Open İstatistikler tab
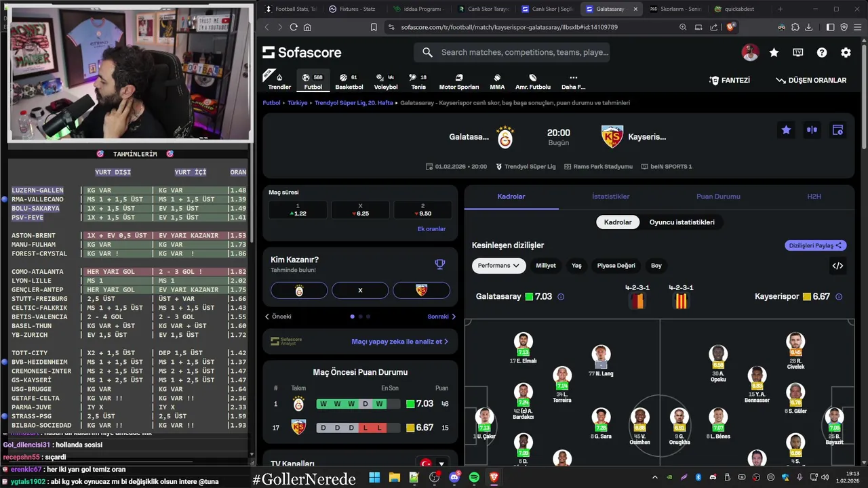 coord(610,197)
